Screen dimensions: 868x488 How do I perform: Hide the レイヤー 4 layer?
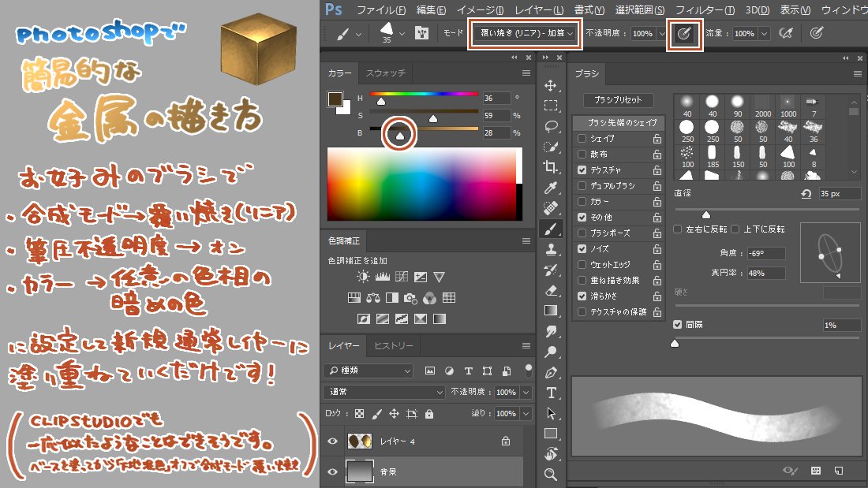[332, 441]
